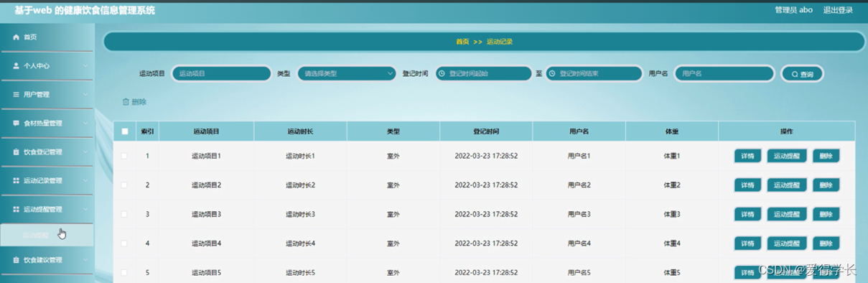Click the 体重3 cell
868x283 pixels.
pyautogui.click(x=672, y=214)
